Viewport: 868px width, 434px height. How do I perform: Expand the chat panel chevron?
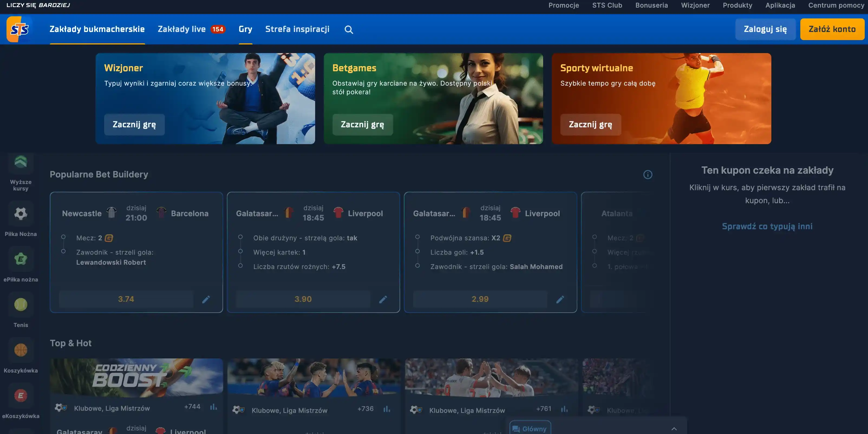click(674, 429)
